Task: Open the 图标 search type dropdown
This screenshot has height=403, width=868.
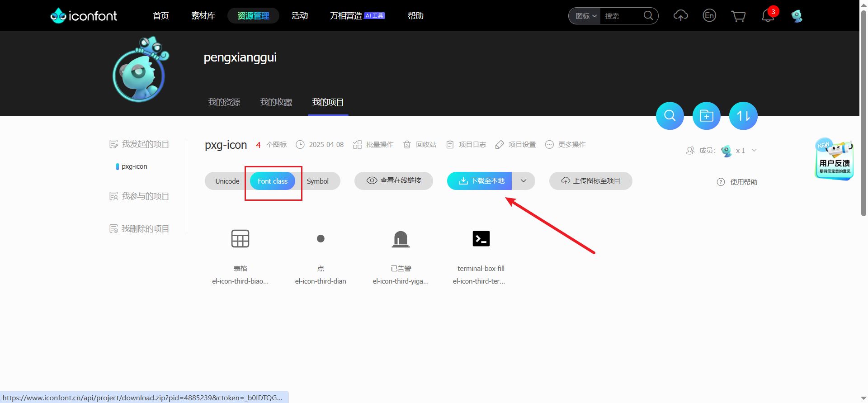Action: tap(586, 16)
